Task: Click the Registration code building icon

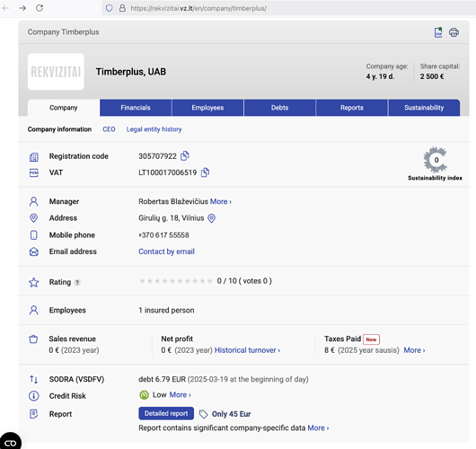Action: click(x=34, y=157)
